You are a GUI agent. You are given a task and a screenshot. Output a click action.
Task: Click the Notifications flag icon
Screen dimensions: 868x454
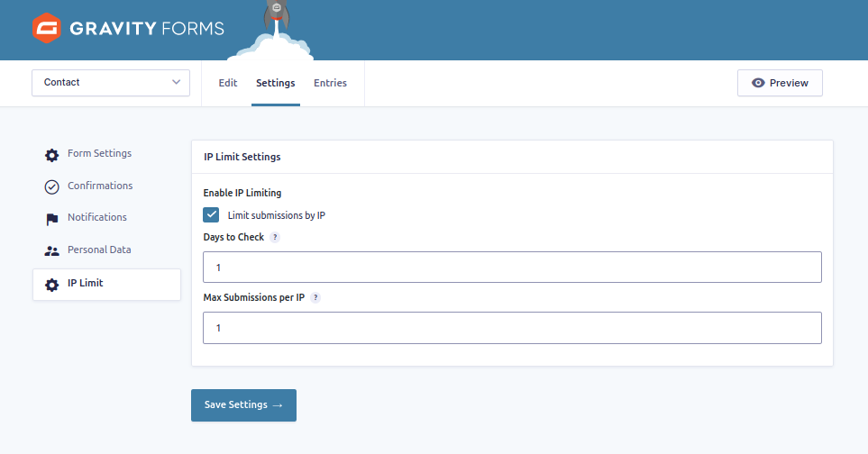click(51, 220)
